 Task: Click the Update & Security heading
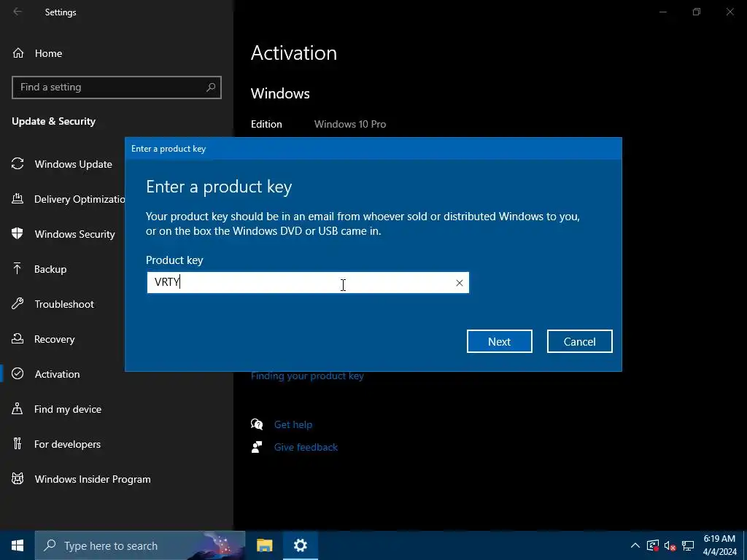[54, 122]
